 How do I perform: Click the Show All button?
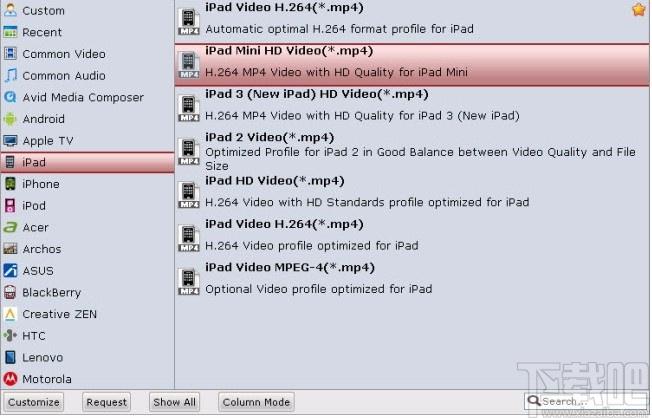174,402
